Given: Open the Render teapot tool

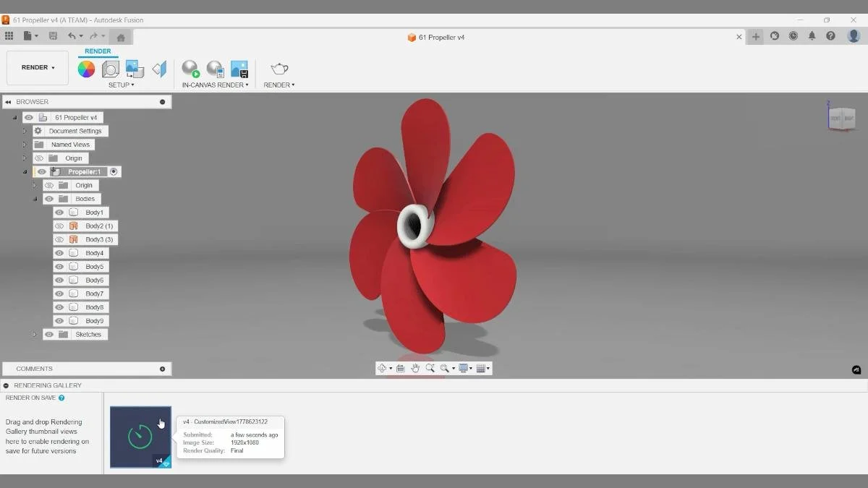Looking at the screenshot, I should (278, 69).
